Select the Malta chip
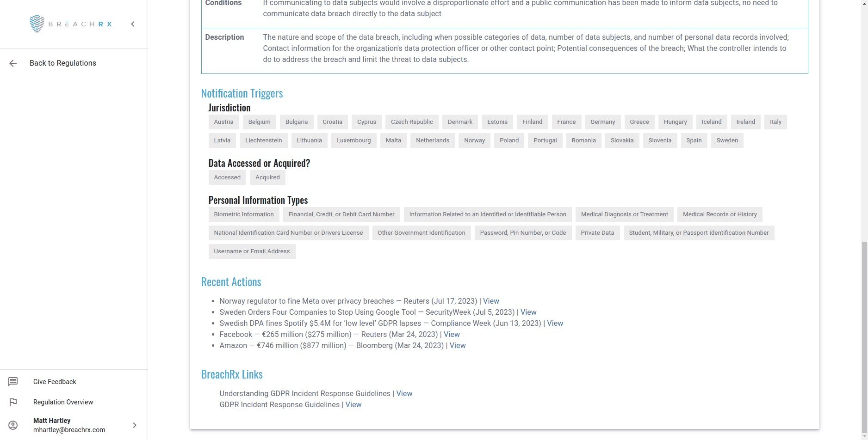The image size is (868, 440). click(x=393, y=141)
